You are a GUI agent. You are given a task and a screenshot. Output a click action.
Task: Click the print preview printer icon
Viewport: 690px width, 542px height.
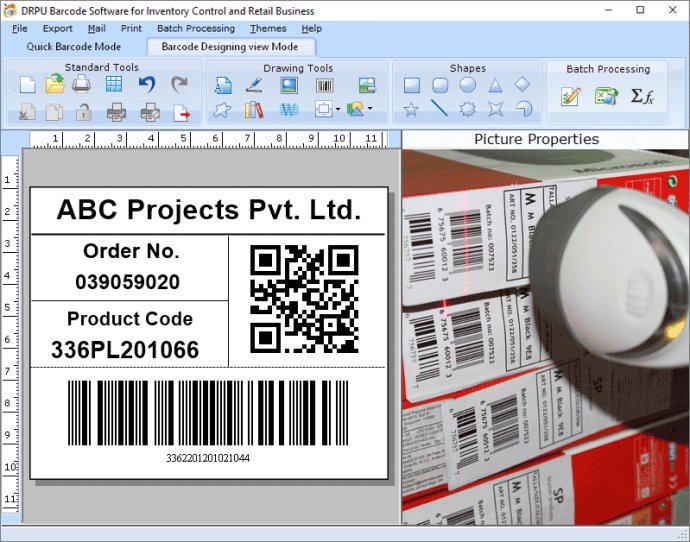[116, 112]
